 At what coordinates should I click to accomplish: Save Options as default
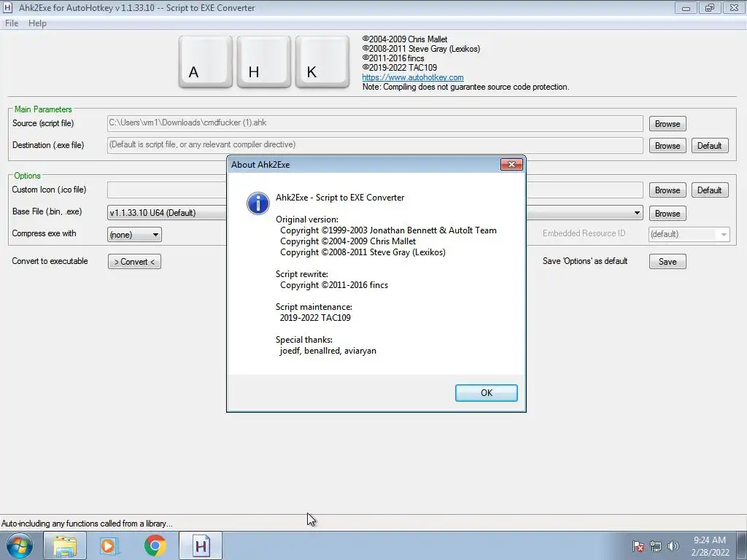pyautogui.click(x=667, y=262)
